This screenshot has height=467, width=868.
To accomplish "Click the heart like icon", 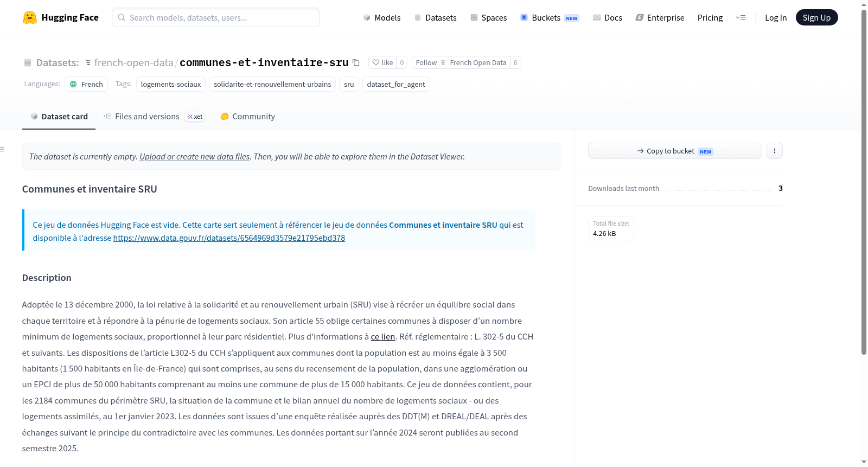I will (x=376, y=62).
